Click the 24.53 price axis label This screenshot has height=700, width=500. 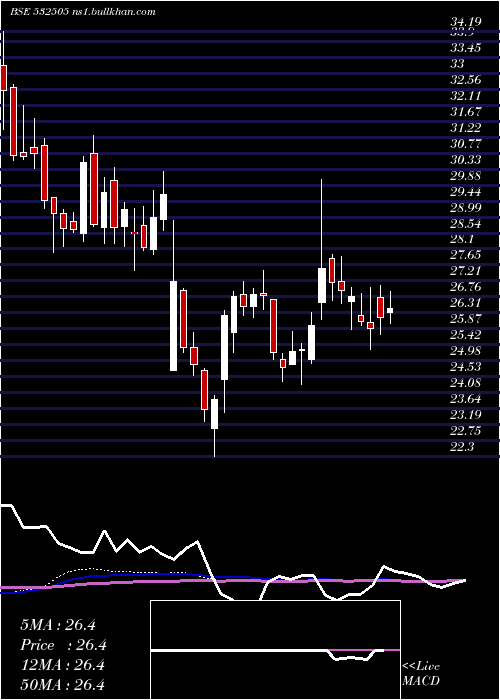tap(466, 367)
